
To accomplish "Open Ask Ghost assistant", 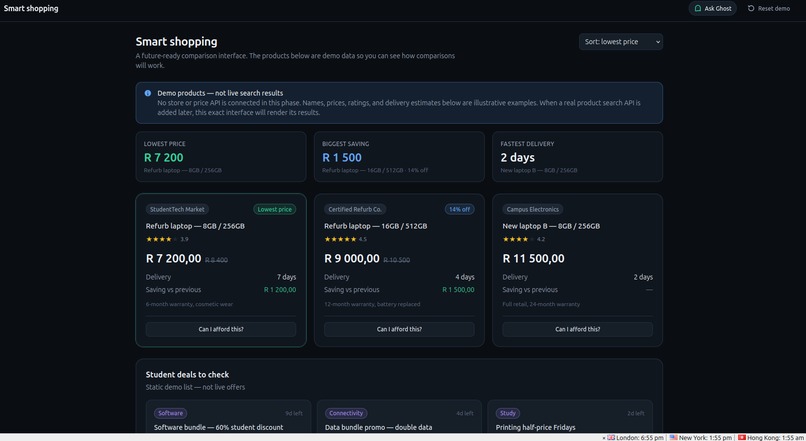I will click(x=712, y=8).
